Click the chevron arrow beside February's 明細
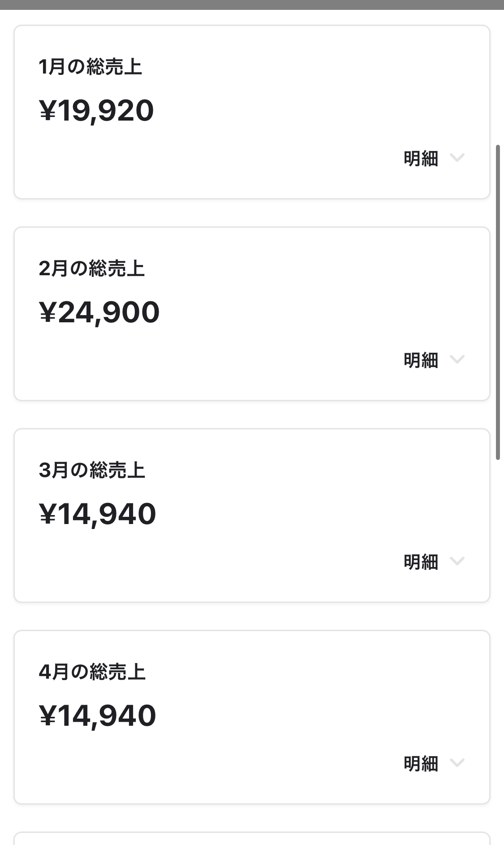The image size is (504, 845). click(x=457, y=360)
